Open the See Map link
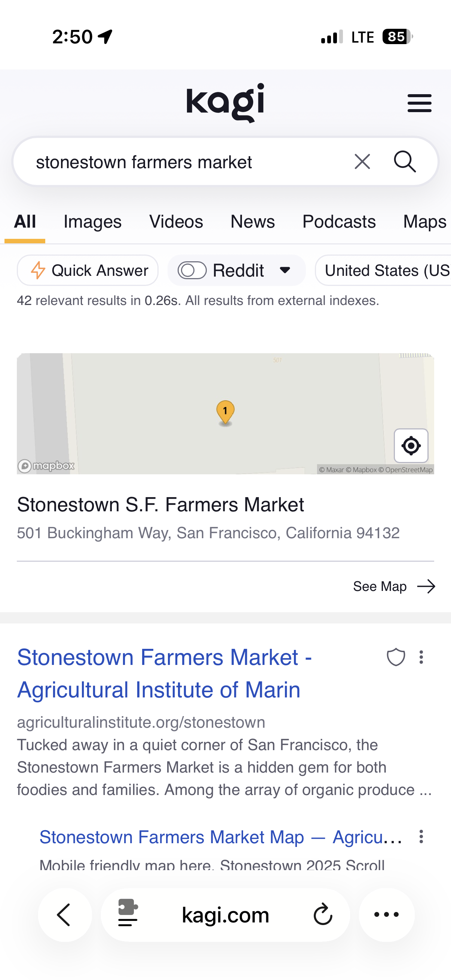The height and width of the screenshot is (980, 451). 393,586
